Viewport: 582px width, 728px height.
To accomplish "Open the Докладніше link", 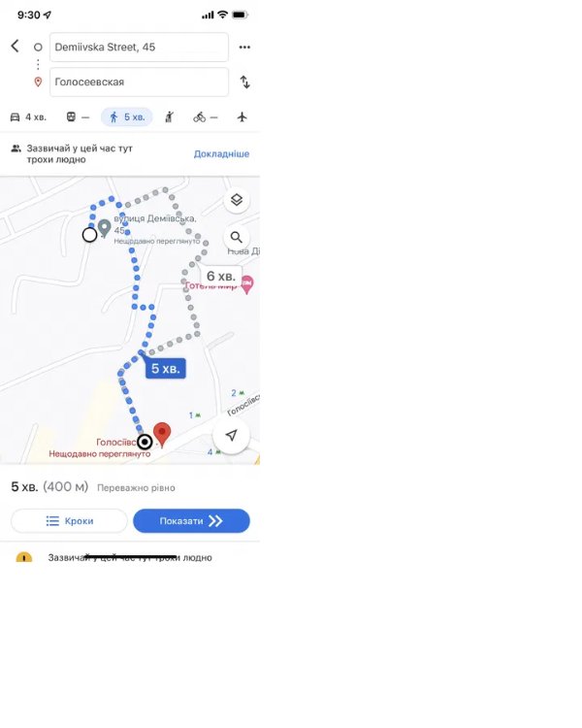I will coord(221,153).
